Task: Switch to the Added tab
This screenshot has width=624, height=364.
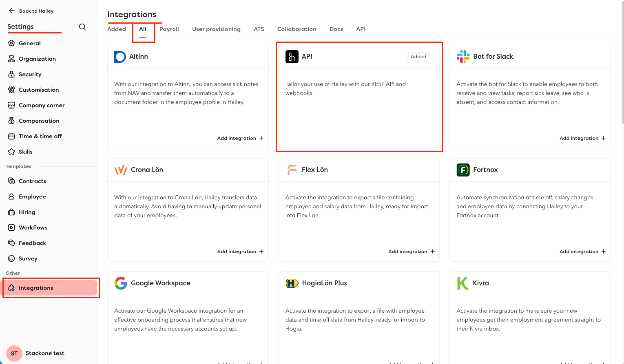Action: [x=117, y=29]
